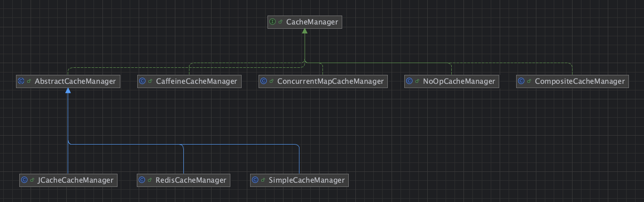This screenshot has height=202, width=644.
Task: Click the visibility marker on JCacheCacheManager node
Action: tap(32, 180)
